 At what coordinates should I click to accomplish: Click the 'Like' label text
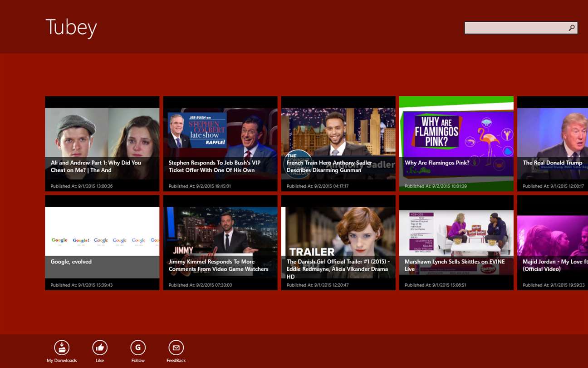[x=100, y=361]
